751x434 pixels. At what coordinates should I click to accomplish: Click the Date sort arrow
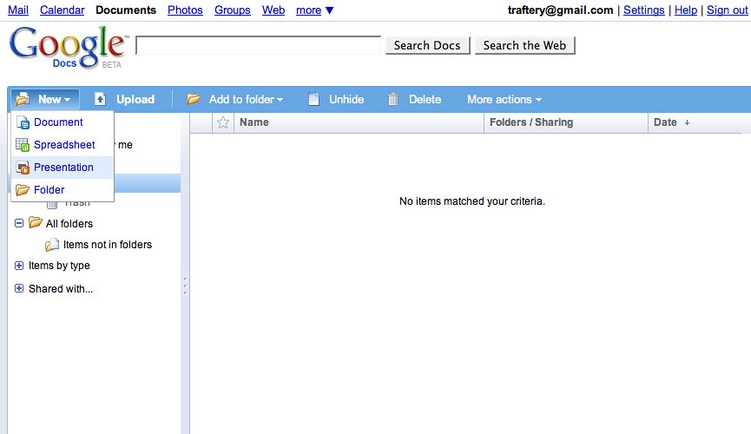tap(687, 123)
